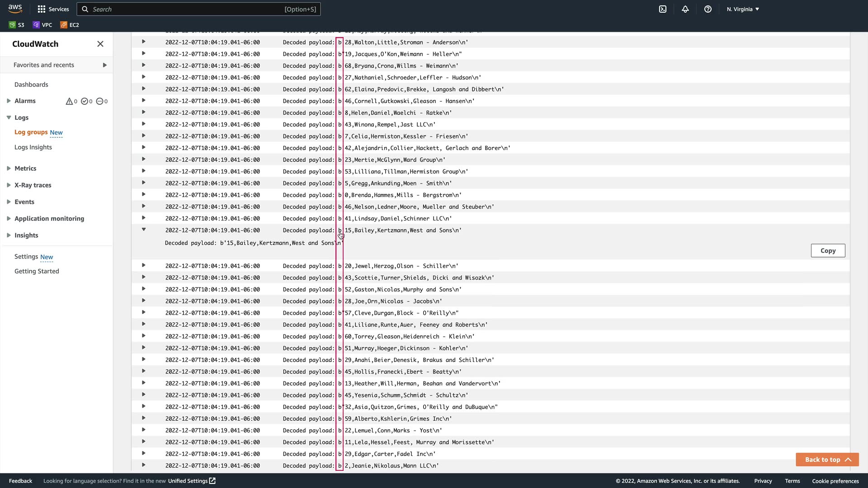Expand the Jewel,Herzog log event row
The image size is (868, 488).
[x=144, y=265]
